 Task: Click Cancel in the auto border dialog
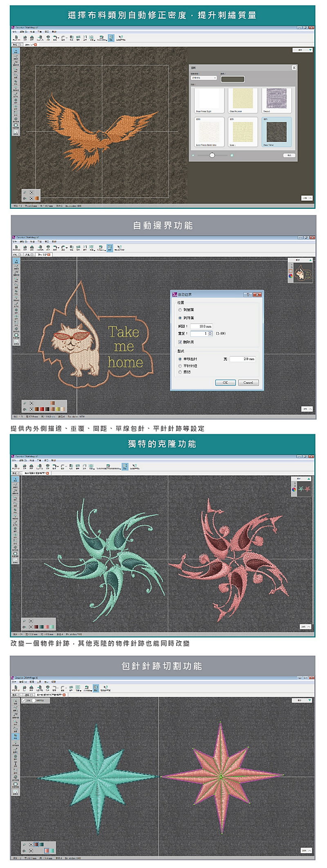[248, 383]
